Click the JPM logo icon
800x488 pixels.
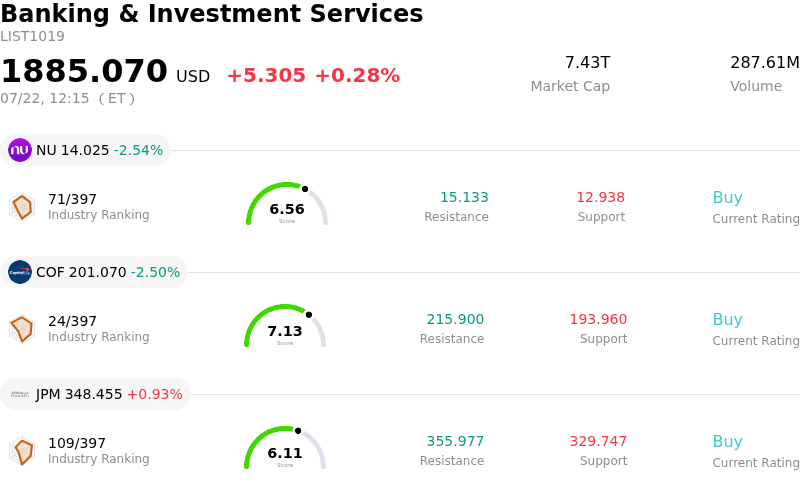point(20,394)
